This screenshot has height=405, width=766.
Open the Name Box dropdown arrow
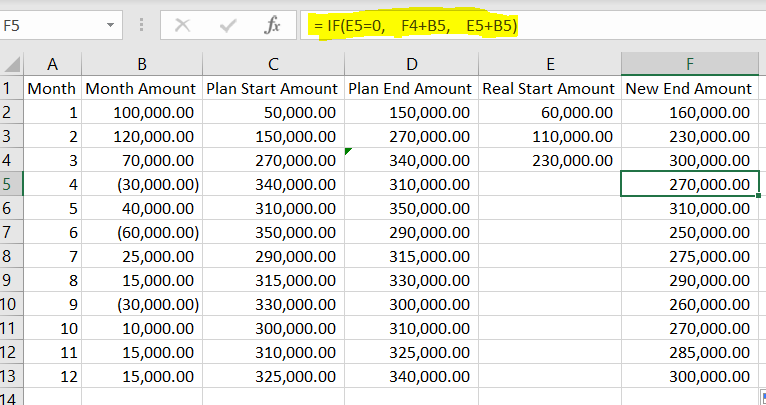pyautogui.click(x=110, y=25)
